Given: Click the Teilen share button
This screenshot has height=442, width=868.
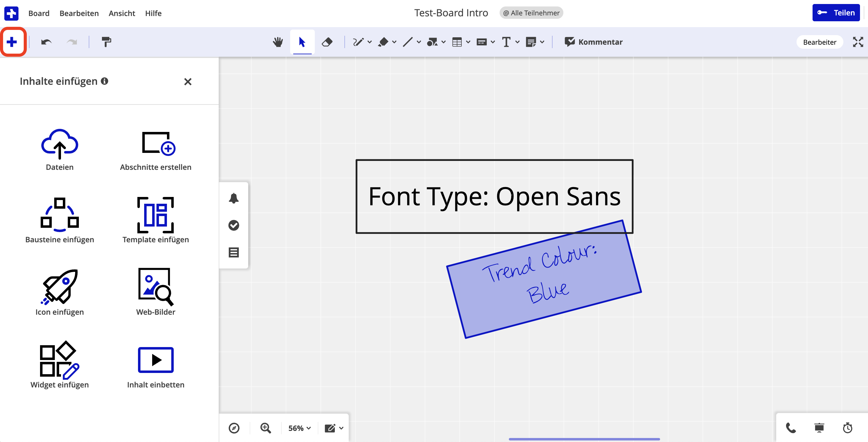Looking at the screenshot, I should pos(836,13).
